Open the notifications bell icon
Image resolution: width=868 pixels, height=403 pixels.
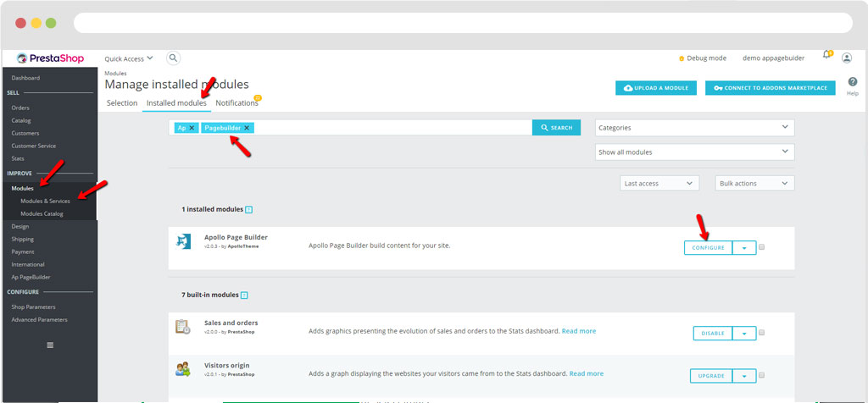point(827,54)
